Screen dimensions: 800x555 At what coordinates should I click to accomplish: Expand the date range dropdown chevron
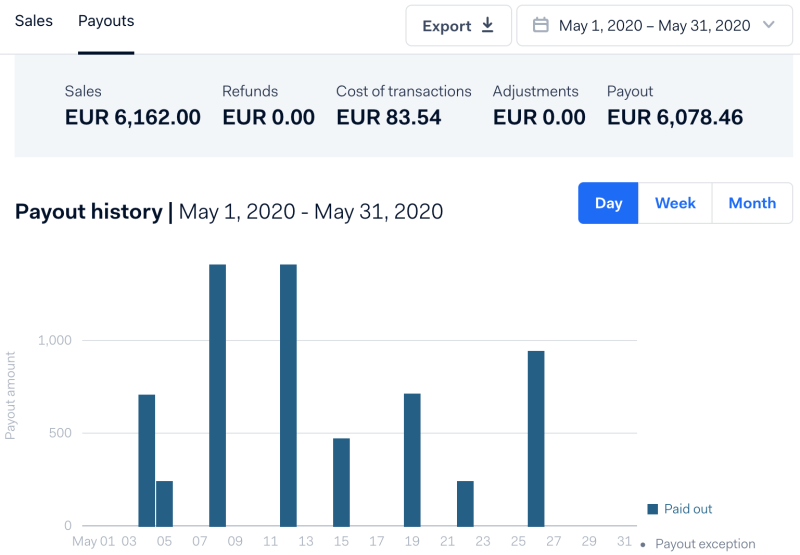coord(769,26)
